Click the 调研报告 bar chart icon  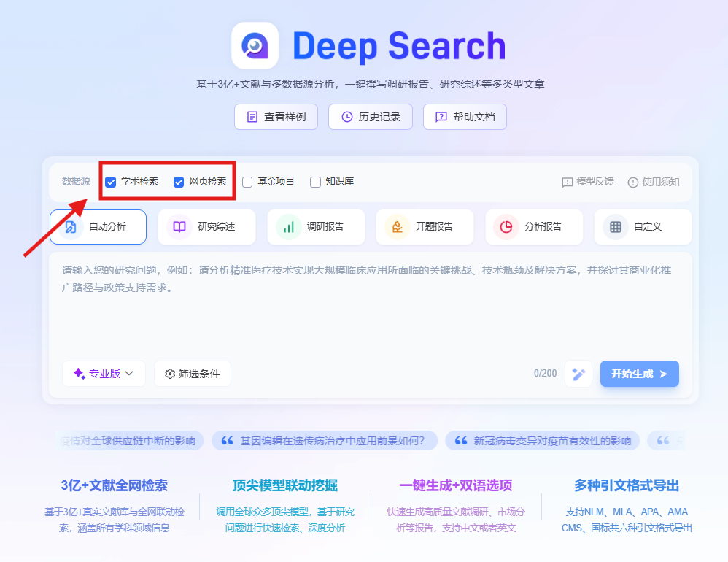tap(288, 227)
